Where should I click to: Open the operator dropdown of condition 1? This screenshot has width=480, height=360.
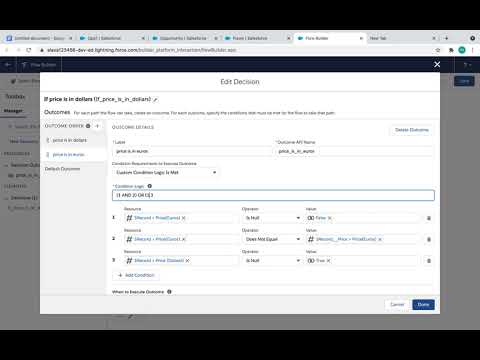click(272, 218)
